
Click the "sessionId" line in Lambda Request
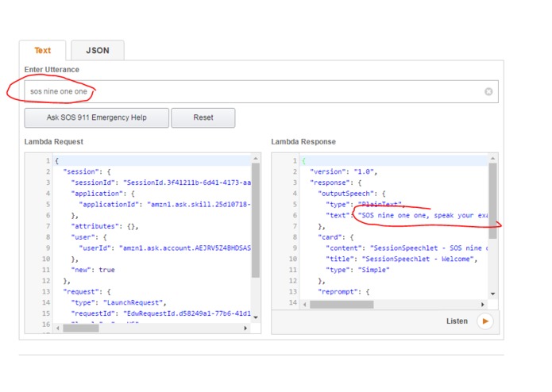161,183
